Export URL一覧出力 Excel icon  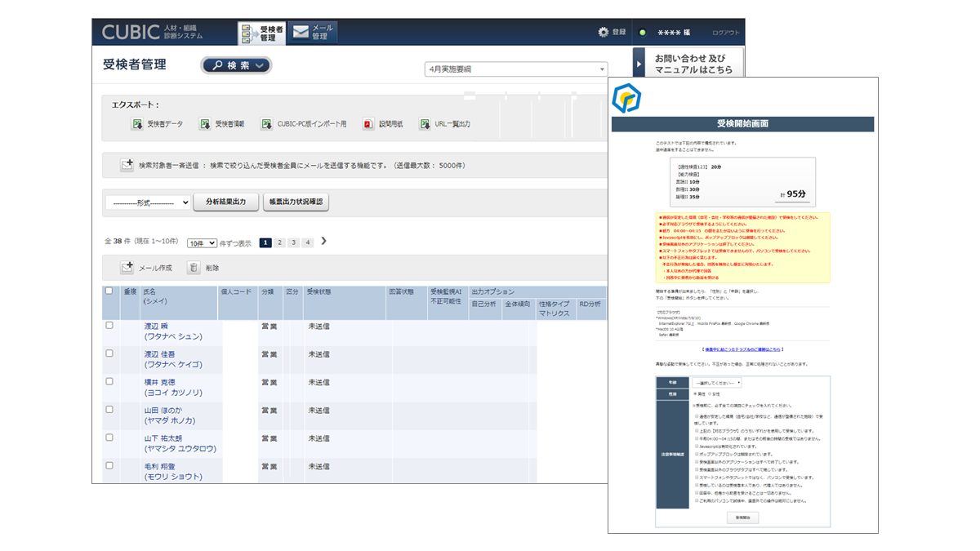(425, 124)
